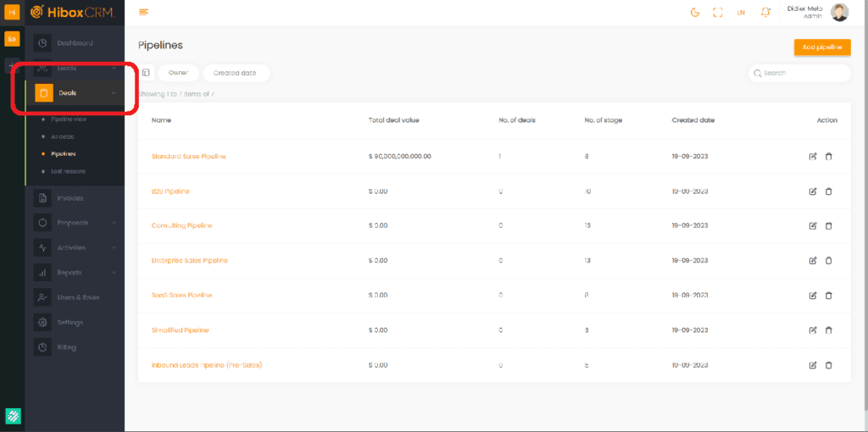868x432 pixels.
Task: Expand the Reports menu chevron
Action: pyautogui.click(x=114, y=273)
